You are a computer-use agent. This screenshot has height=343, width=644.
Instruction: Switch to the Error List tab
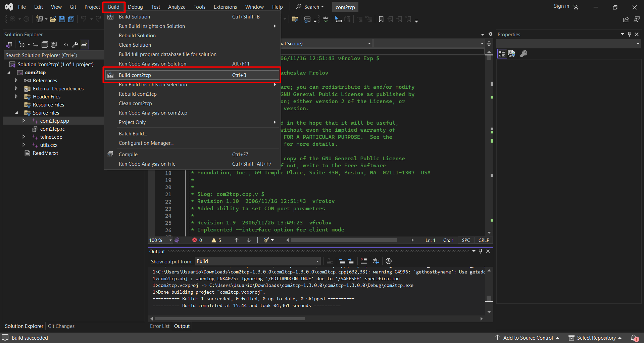[x=160, y=326]
